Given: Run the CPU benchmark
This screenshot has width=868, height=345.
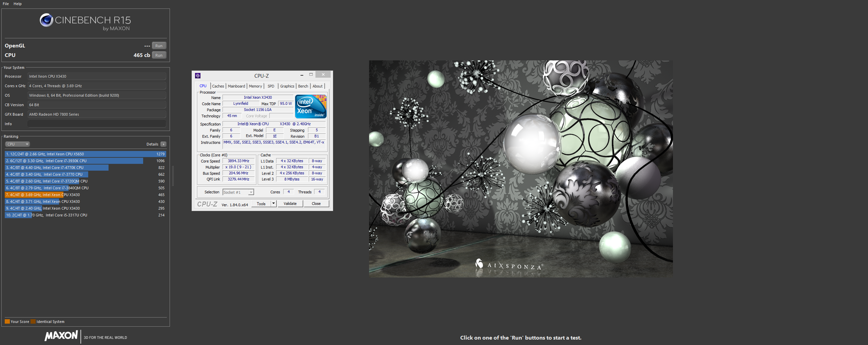Looking at the screenshot, I should click(159, 55).
